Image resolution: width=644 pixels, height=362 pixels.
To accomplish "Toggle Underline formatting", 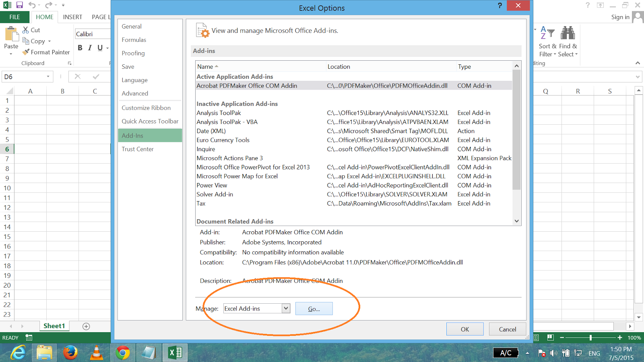I will coord(100,48).
